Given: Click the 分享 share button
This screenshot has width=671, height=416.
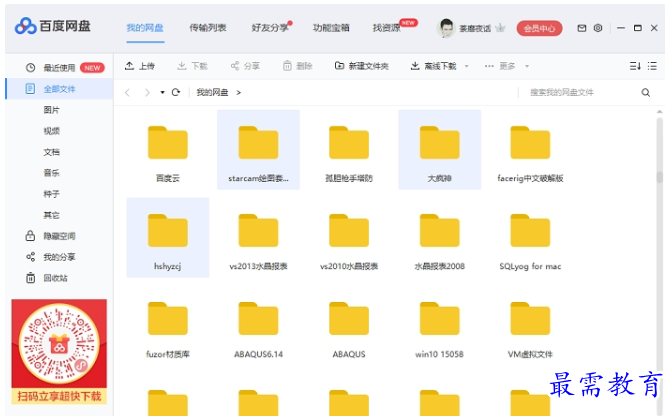Looking at the screenshot, I should click(x=245, y=66).
